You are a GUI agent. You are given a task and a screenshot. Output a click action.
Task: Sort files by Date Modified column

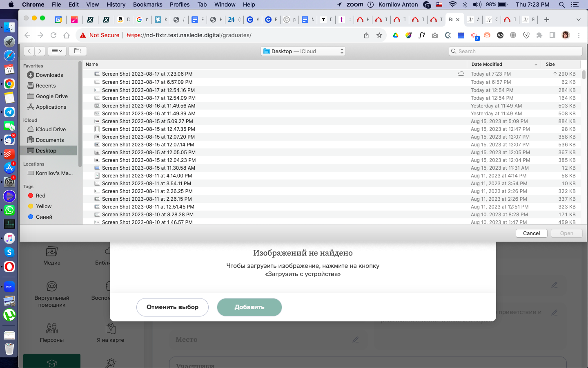click(503, 64)
